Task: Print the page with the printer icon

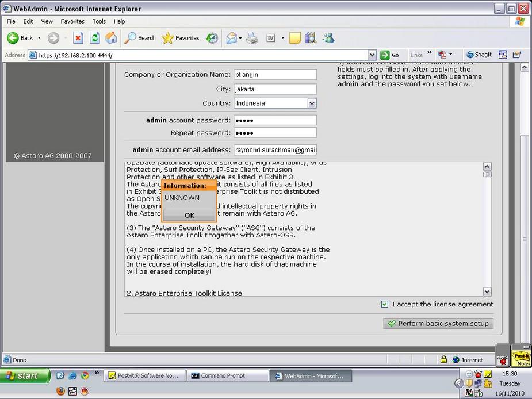Action: 252,38
